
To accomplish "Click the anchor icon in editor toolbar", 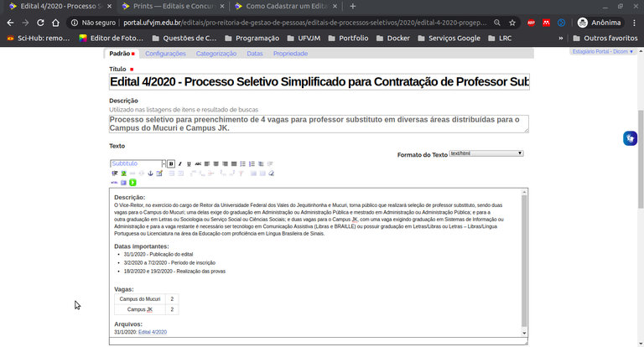I will (150, 173).
